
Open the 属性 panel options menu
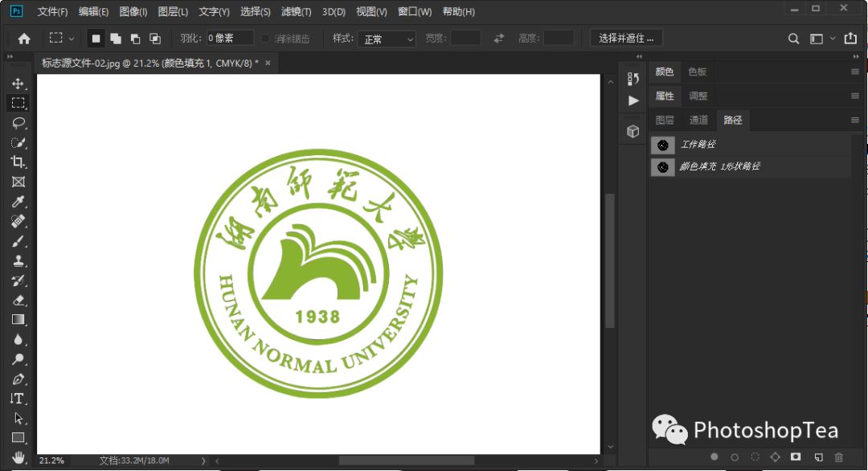854,96
